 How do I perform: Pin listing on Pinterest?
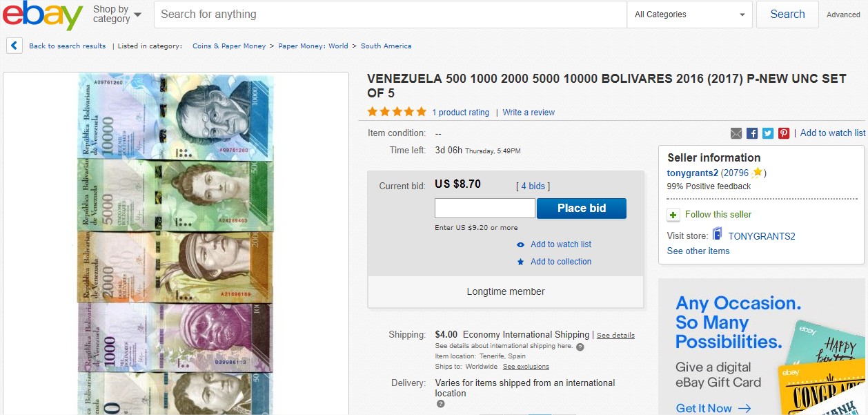point(784,133)
